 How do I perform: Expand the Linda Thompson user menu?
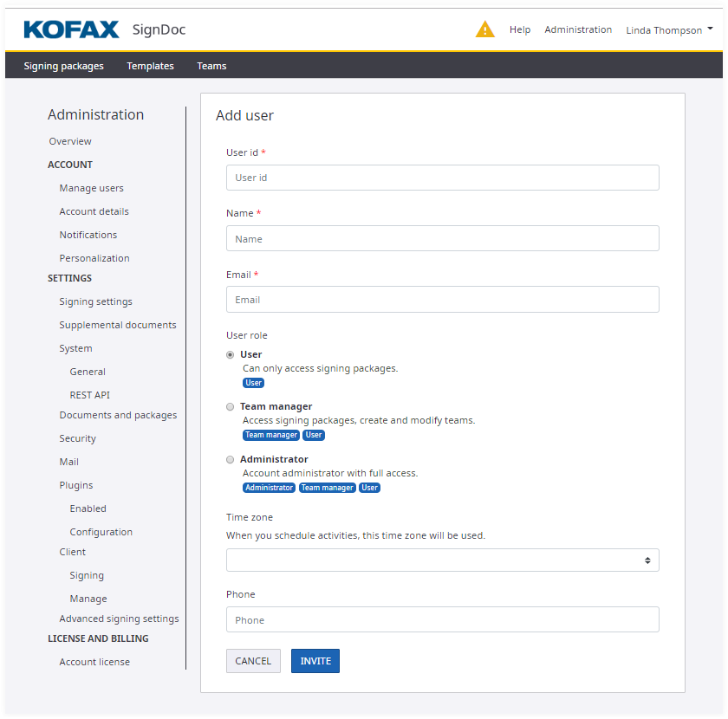click(669, 29)
